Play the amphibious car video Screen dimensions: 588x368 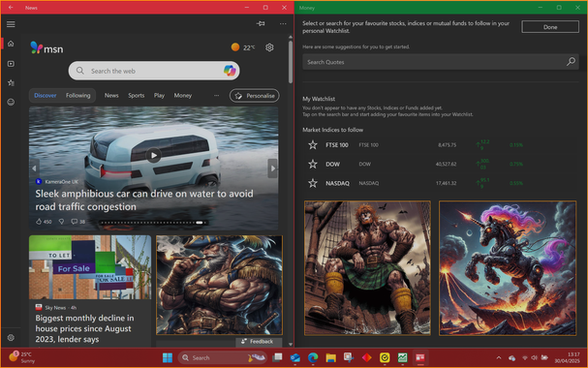(x=153, y=155)
